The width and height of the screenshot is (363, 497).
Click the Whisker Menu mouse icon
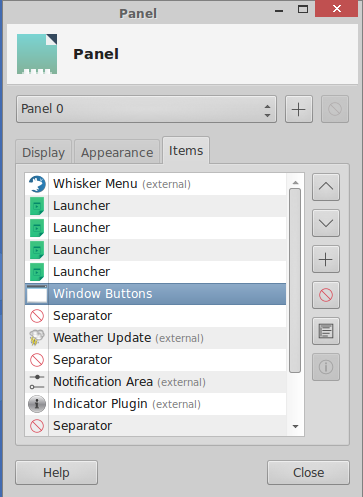37,184
